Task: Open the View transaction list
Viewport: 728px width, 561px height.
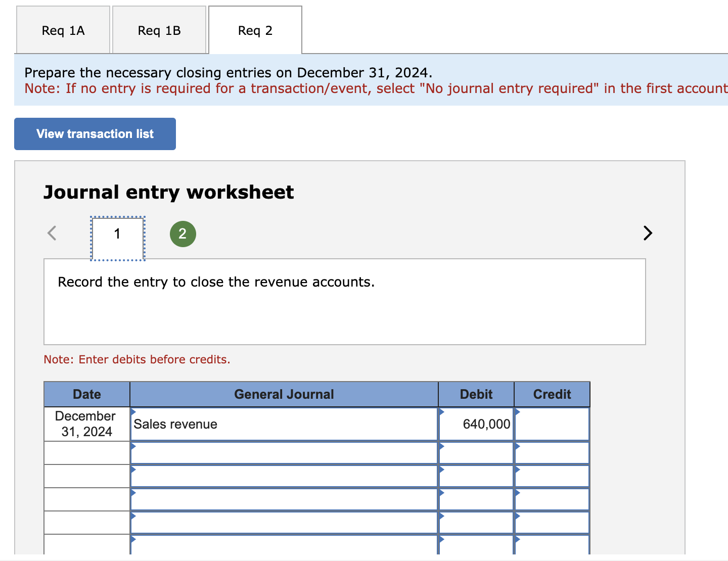Action: (x=95, y=133)
